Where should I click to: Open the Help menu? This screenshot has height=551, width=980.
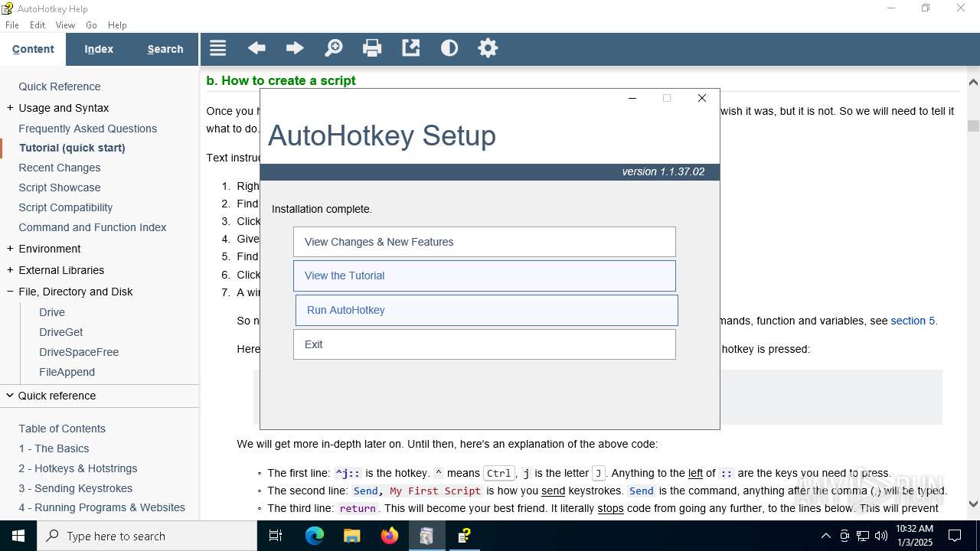coord(117,25)
